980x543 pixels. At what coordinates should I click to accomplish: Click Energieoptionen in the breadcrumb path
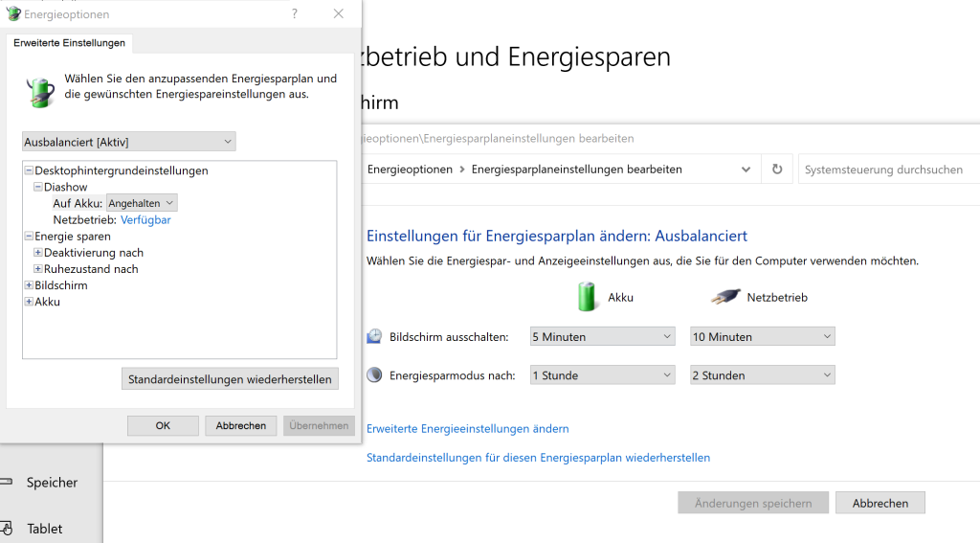(410, 170)
